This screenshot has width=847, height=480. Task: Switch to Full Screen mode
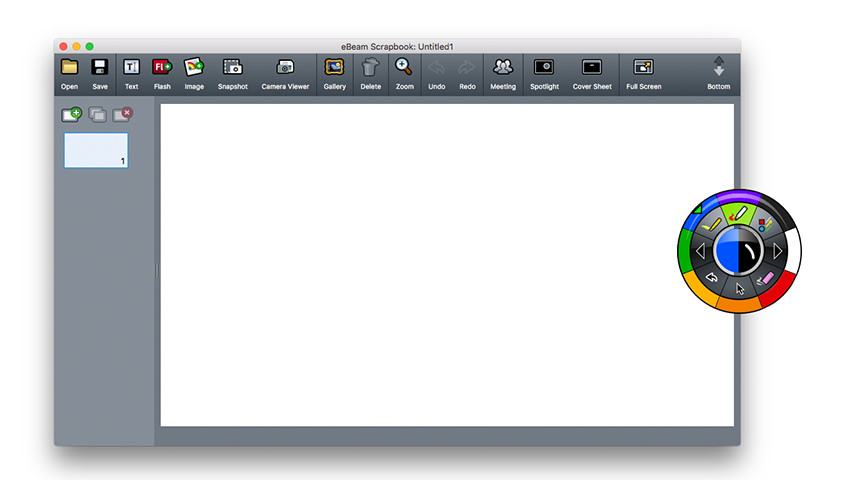click(x=643, y=67)
